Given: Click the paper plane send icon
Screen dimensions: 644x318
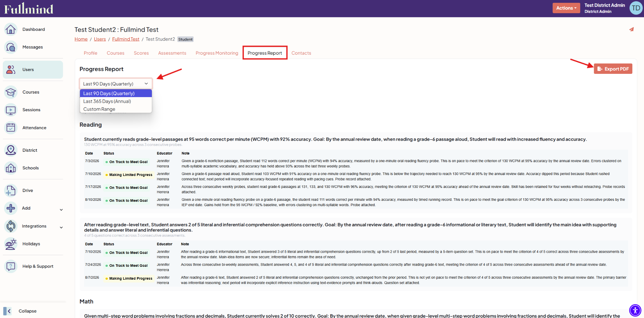Looking at the screenshot, I should pos(631,29).
